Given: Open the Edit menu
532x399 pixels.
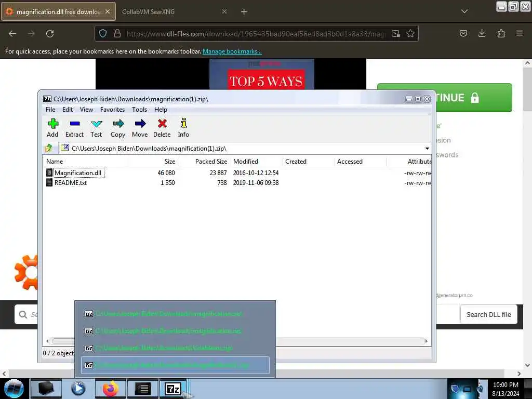Looking at the screenshot, I should coord(67,109).
